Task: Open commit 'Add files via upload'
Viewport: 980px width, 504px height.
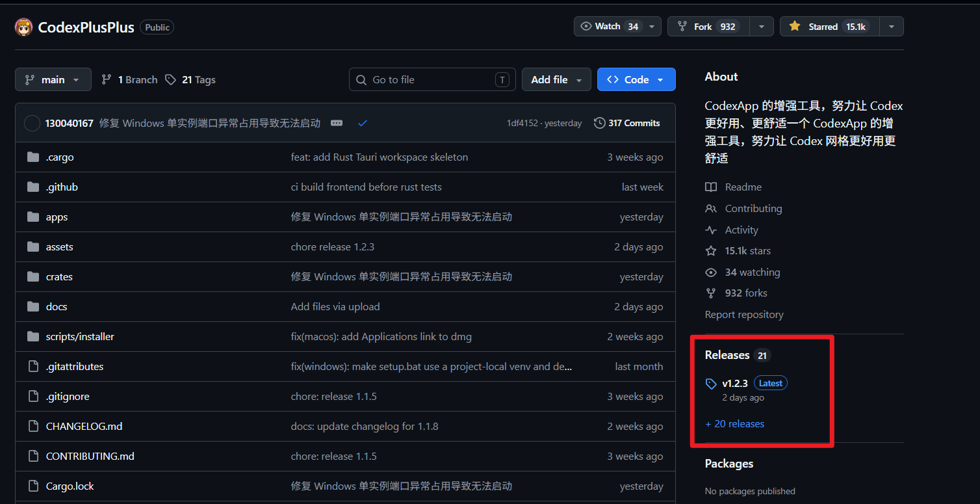Action: click(x=335, y=307)
